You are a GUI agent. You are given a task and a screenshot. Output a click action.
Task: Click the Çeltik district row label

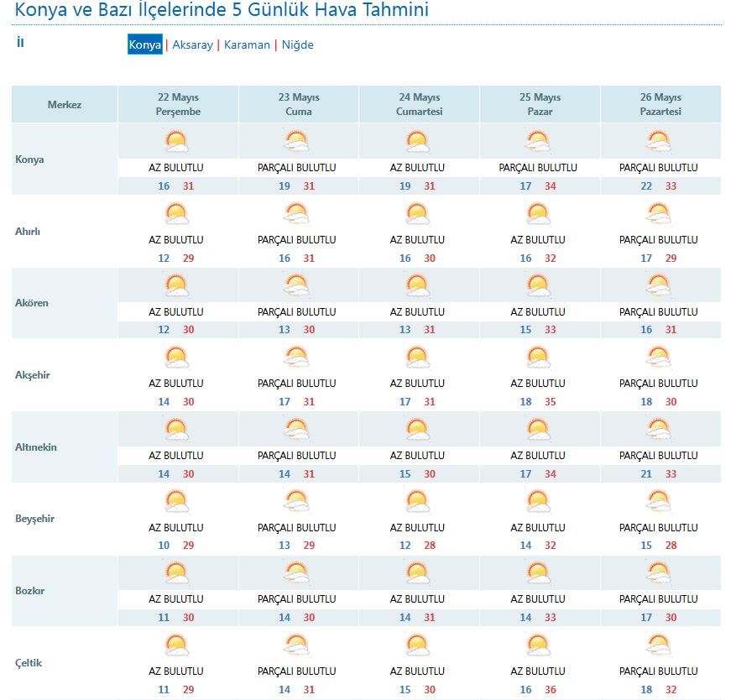[x=29, y=663]
